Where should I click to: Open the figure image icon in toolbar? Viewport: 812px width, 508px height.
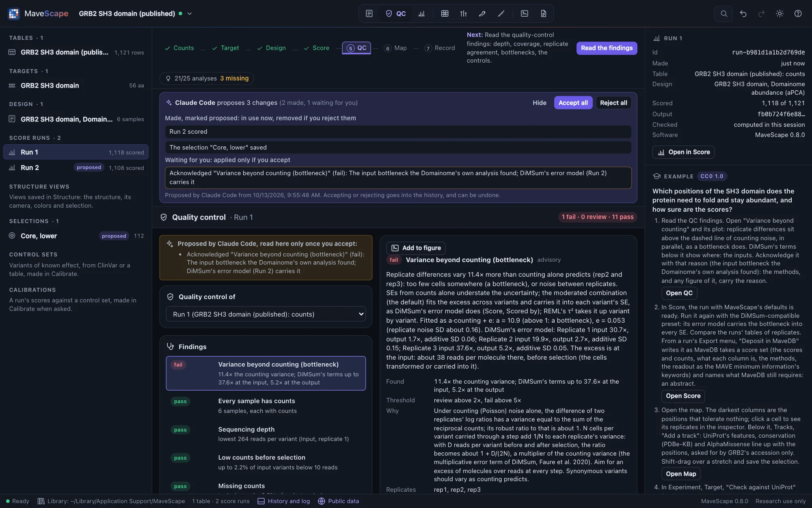525,13
